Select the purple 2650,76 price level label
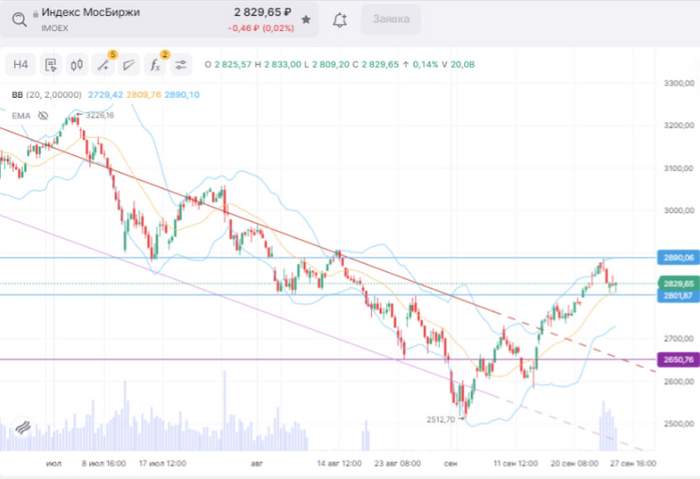Viewport: 700px width, 479px height. pyautogui.click(x=677, y=359)
